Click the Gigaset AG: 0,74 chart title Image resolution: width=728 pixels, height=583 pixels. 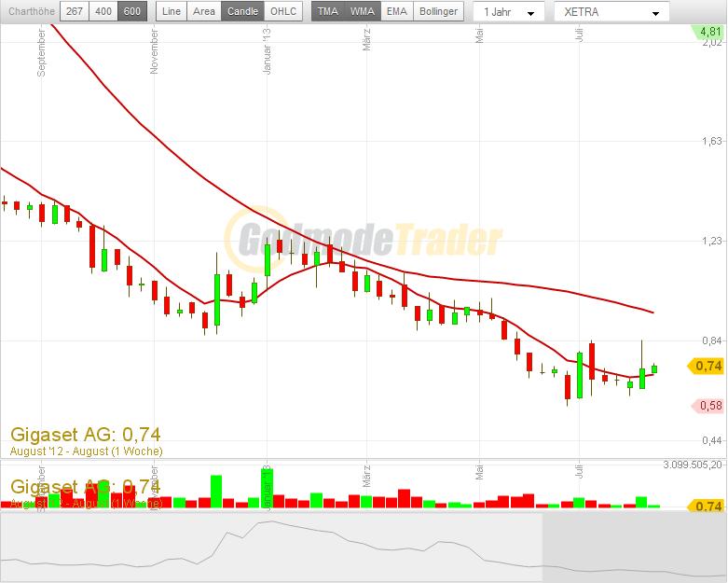tap(86, 435)
